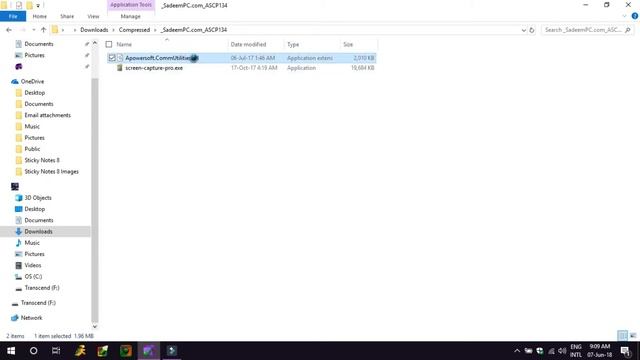This screenshot has height=360, width=640.
Task: Click the Back navigation arrow
Action: (9, 30)
